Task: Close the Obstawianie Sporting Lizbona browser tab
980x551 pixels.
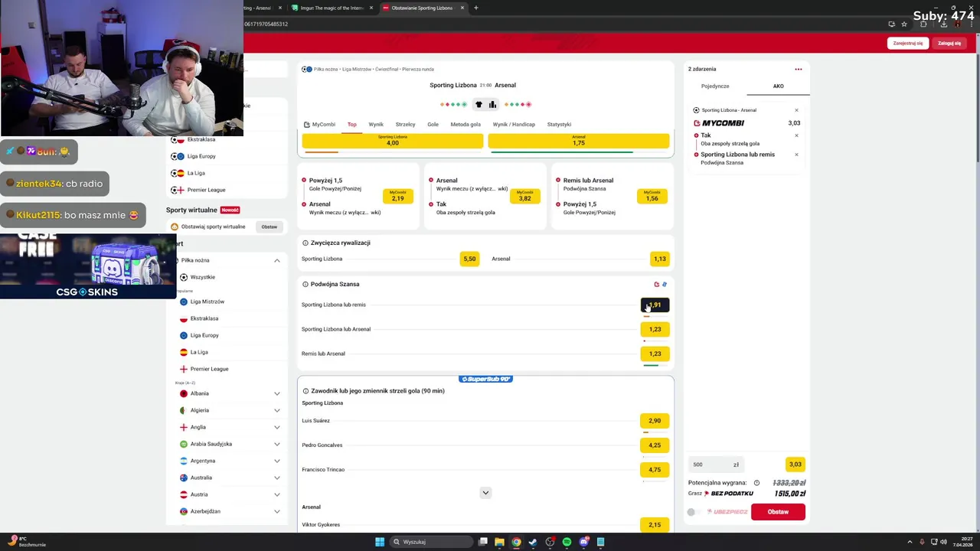Action: 462,8
